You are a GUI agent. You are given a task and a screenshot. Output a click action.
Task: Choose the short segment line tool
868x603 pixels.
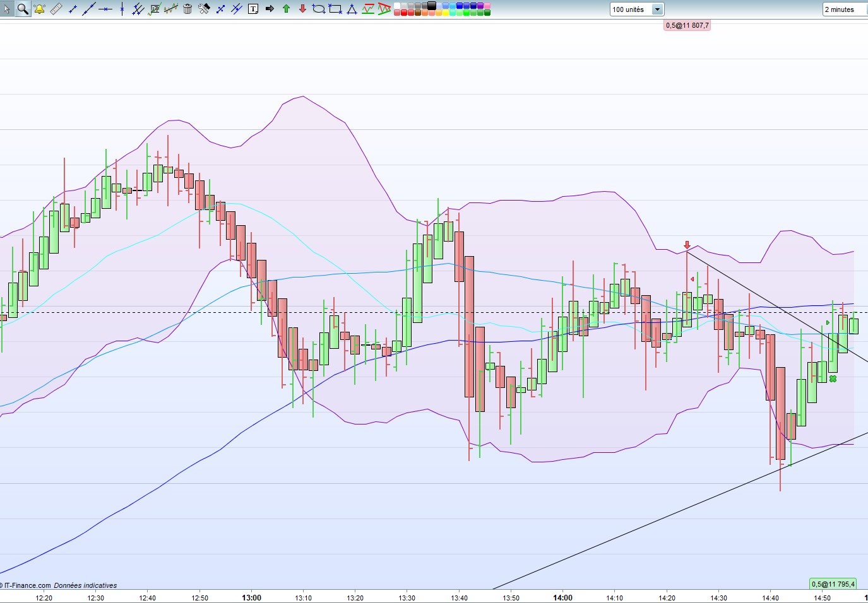(x=73, y=9)
